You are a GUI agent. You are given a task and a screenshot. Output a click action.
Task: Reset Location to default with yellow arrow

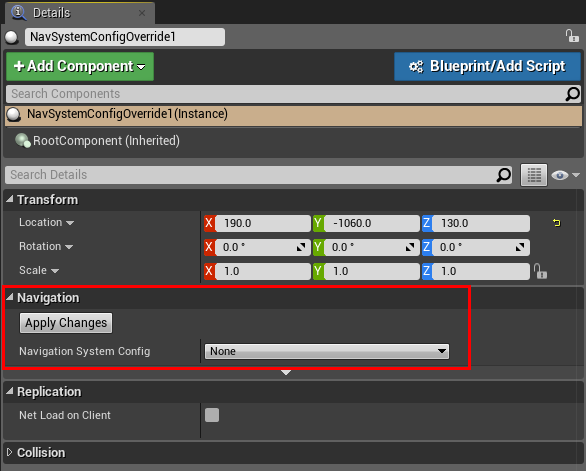pos(556,223)
